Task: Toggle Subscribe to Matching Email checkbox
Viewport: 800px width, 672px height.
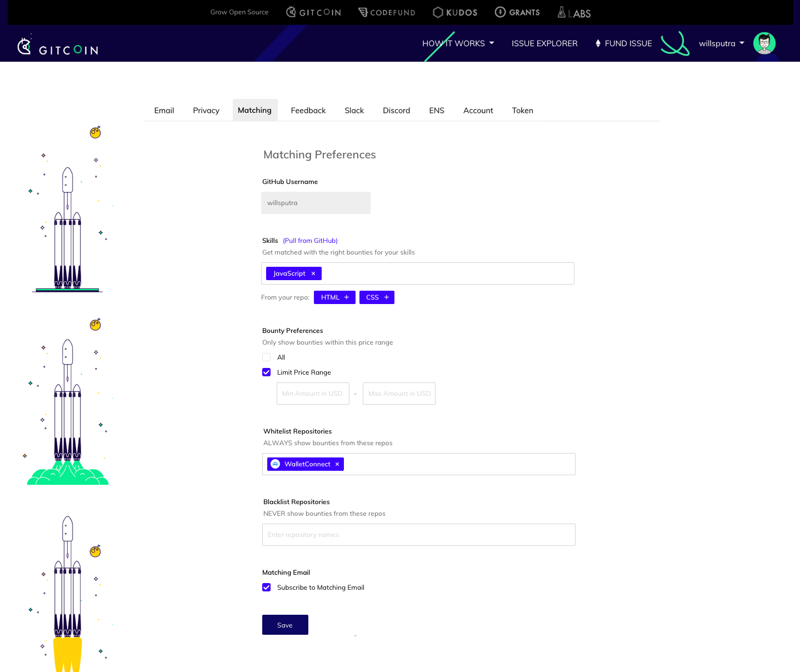Action: pos(267,588)
